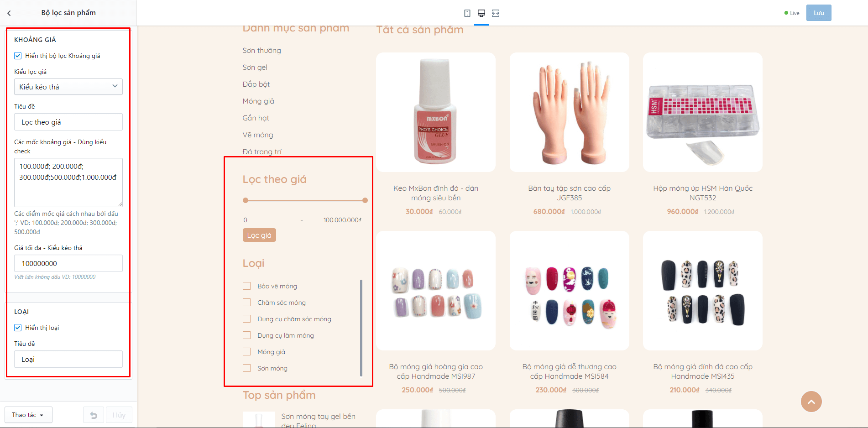Click the undo arrow icon

coord(94,415)
